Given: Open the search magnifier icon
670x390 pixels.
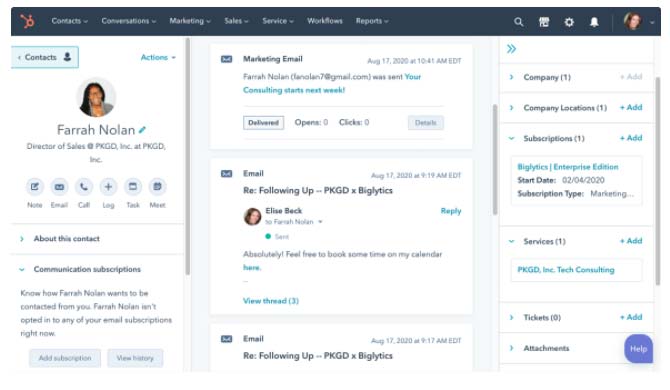Looking at the screenshot, I should click(518, 22).
